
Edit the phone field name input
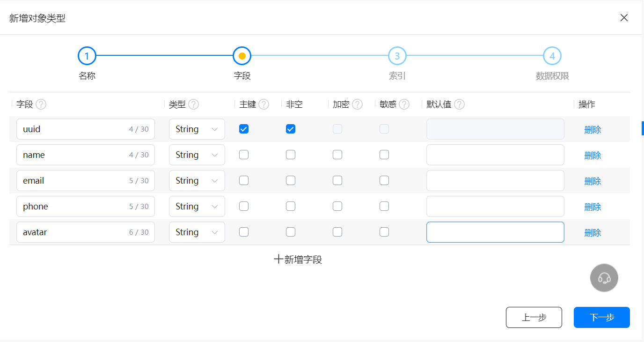(86, 206)
